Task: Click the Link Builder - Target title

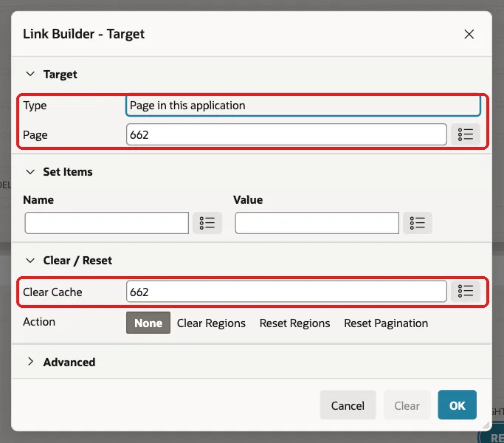Action: click(83, 34)
